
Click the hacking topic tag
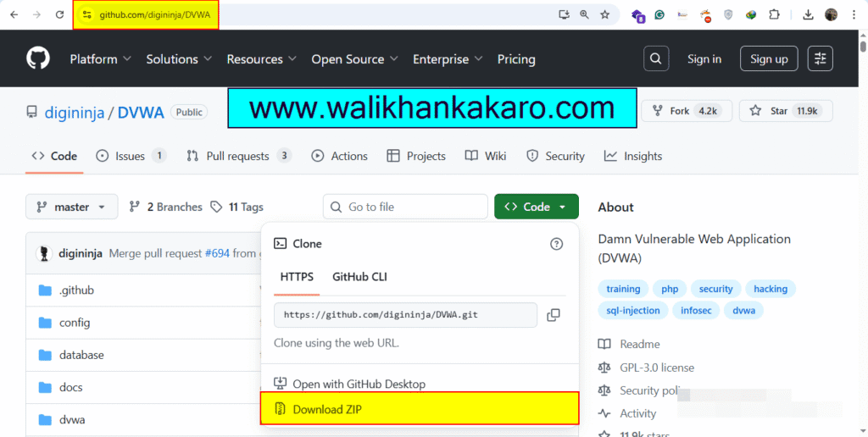tap(770, 289)
